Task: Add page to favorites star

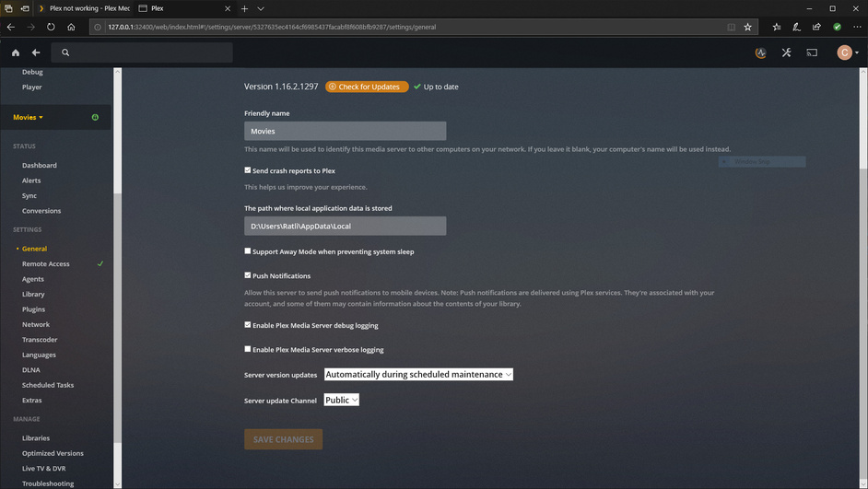Action: click(x=747, y=27)
